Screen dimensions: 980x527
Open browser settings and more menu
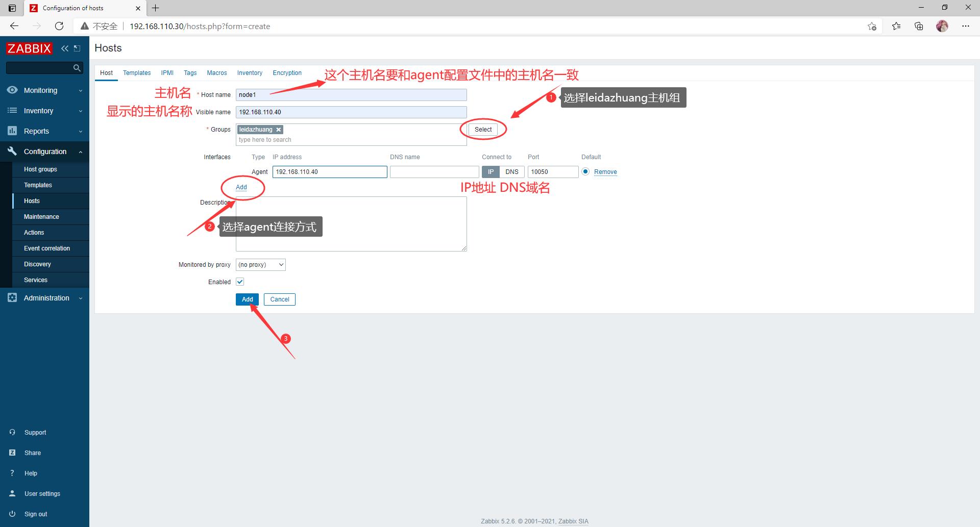965,26
